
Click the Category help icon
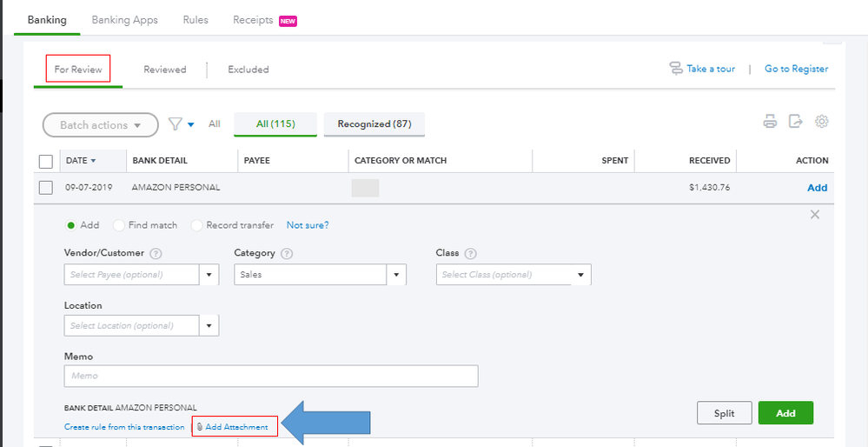point(287,254)
